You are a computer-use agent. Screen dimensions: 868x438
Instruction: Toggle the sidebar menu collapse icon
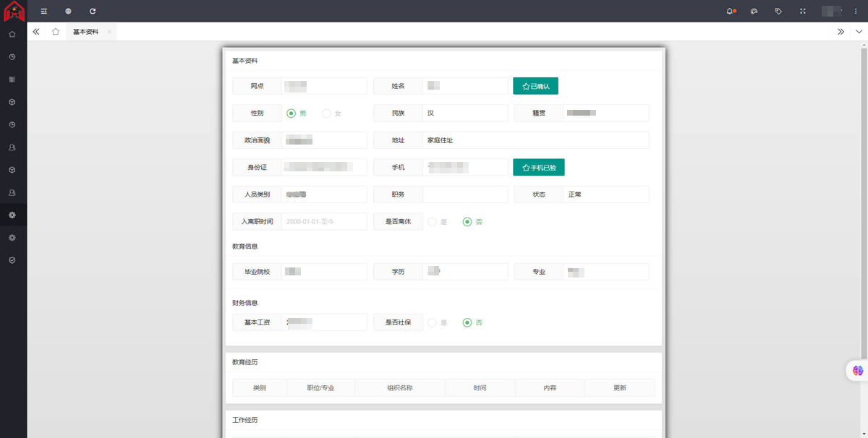tap(43, 12)
